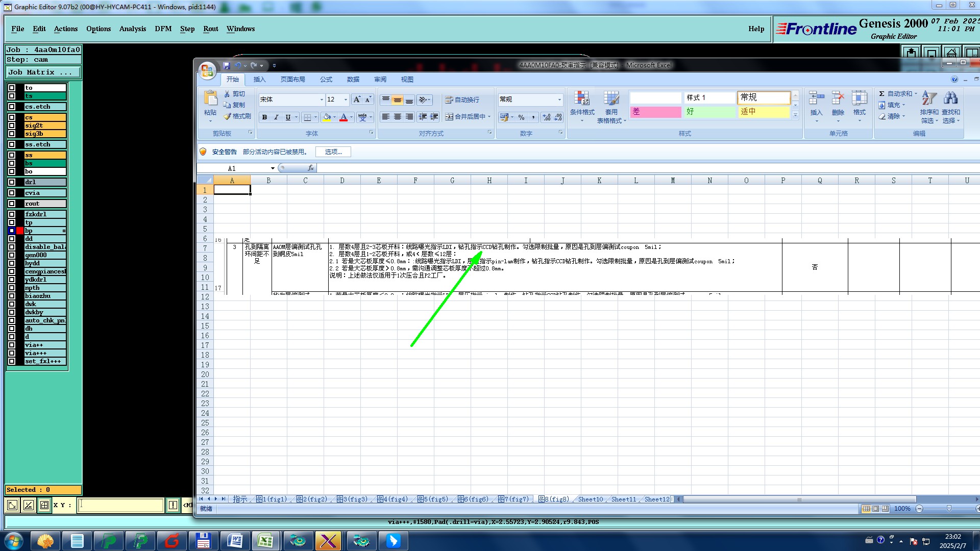Image resolution: width=980 pixels, height=551 pixels.
Task: Toggle checkbox for layer 'sig2t'
Action: pyautogui.click(x=12, y=126)
